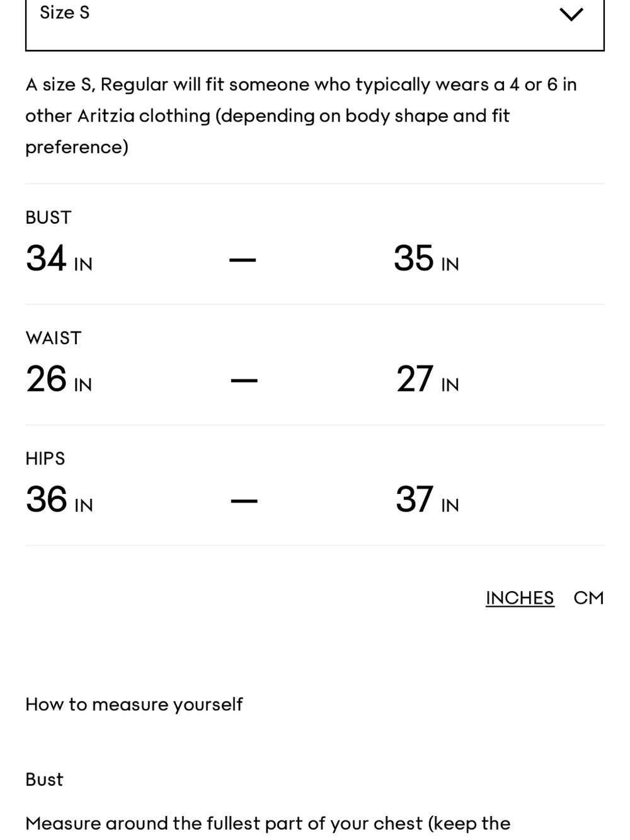Select the 36 IN minimum hips value

(59, 500)
